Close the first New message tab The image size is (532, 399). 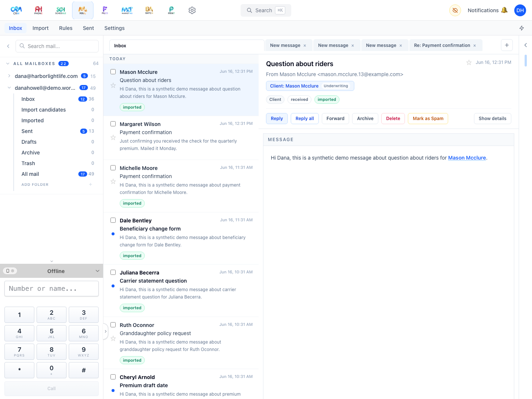305,45
